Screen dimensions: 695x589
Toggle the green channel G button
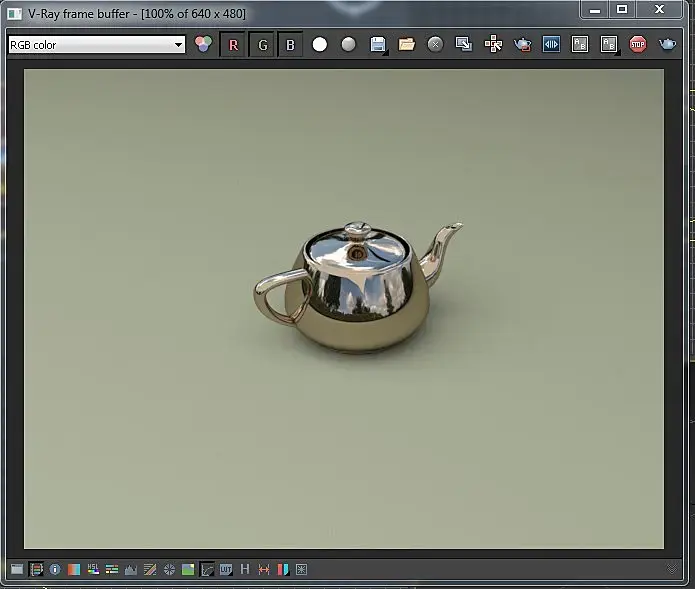[262, 45]
